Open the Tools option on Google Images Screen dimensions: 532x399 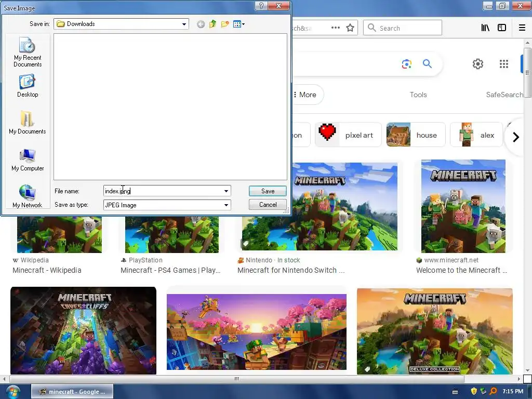(x=418, y=95)
